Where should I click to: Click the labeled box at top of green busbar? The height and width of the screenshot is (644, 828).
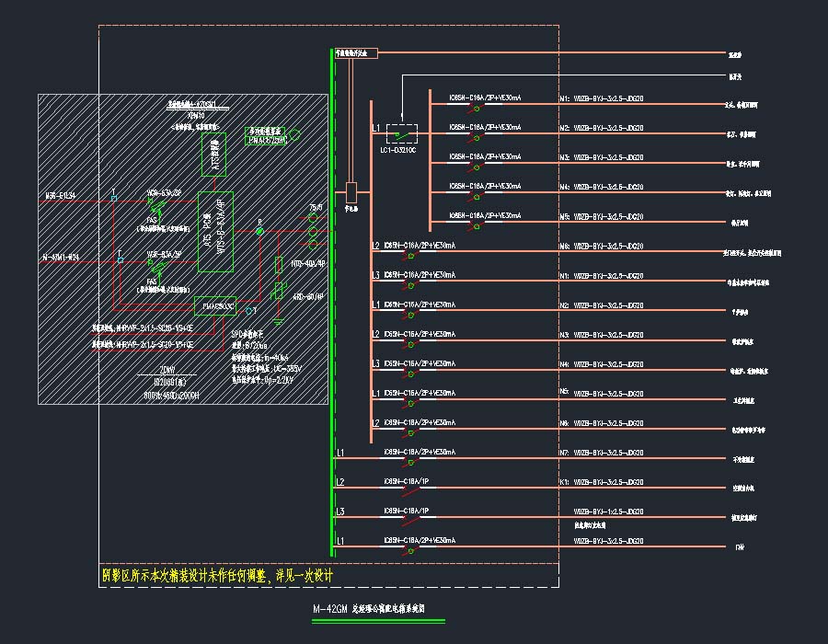356,52
